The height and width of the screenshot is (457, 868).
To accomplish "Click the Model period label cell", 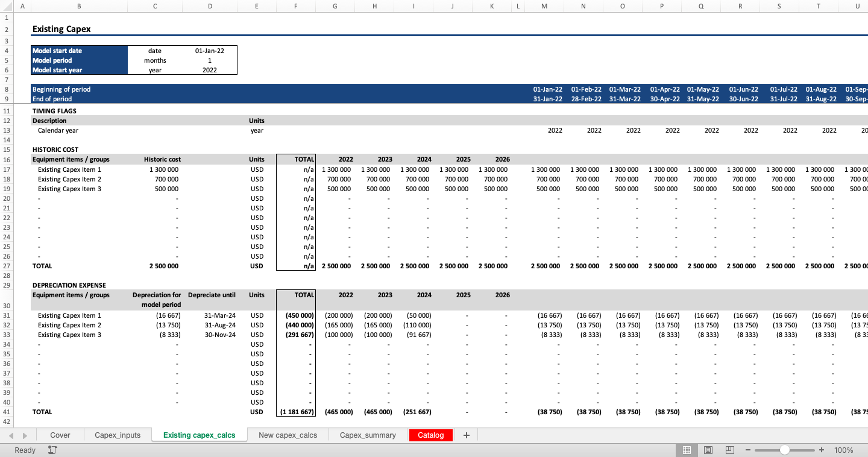I will pos(79,60).
